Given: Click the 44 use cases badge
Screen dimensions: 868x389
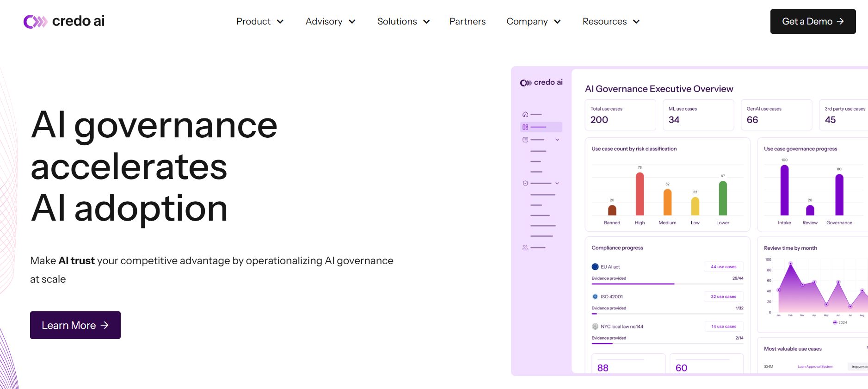Looking at the screenshot, I should 724,267.
